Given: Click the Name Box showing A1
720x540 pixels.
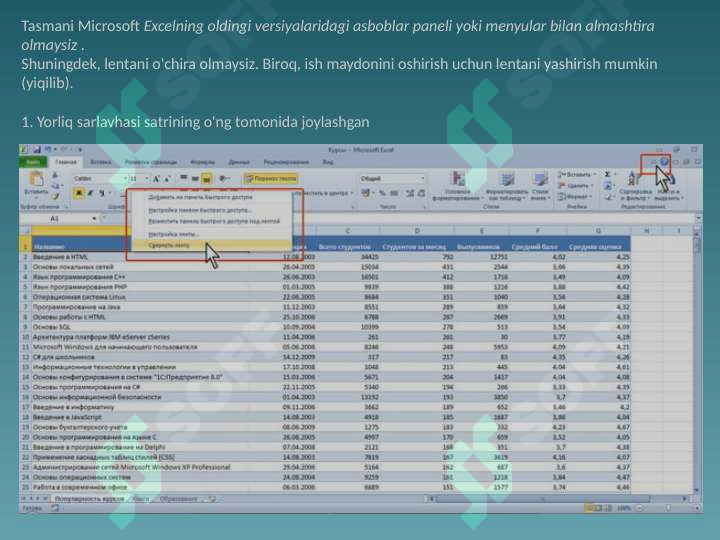Looking at the screenshot, I should [x=55, y=218].
